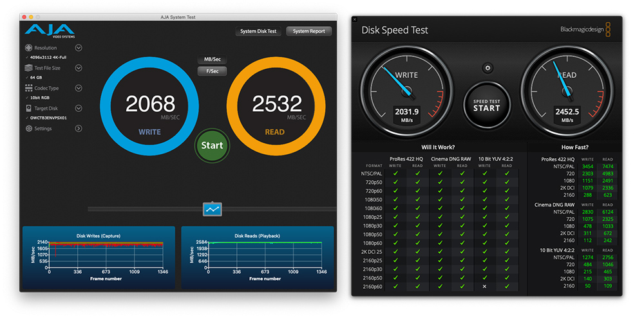Open the Settings arrow in AJA sidebar
Image resolution: width=644 pixels, height=317 pixels.
pos(79,129)
